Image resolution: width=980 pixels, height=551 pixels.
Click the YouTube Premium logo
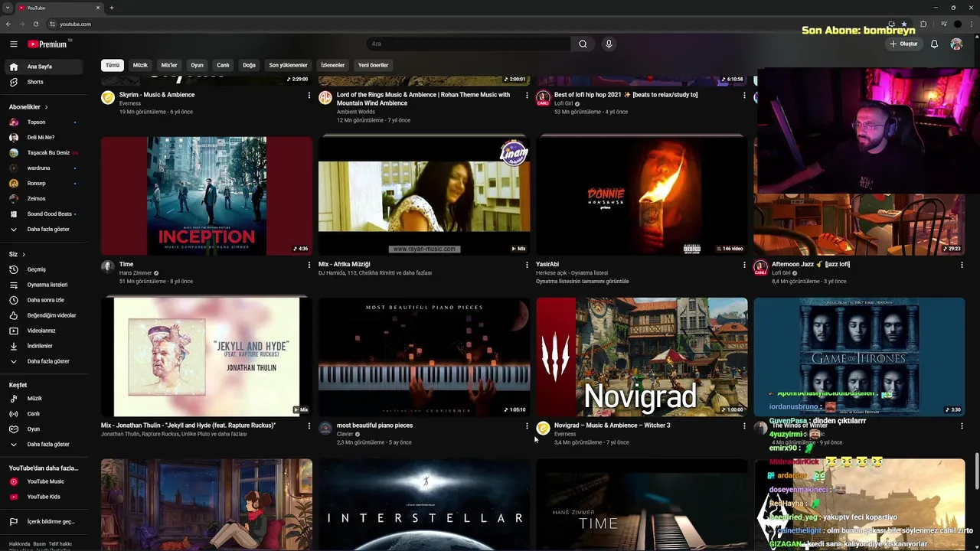tap(47, 44)
